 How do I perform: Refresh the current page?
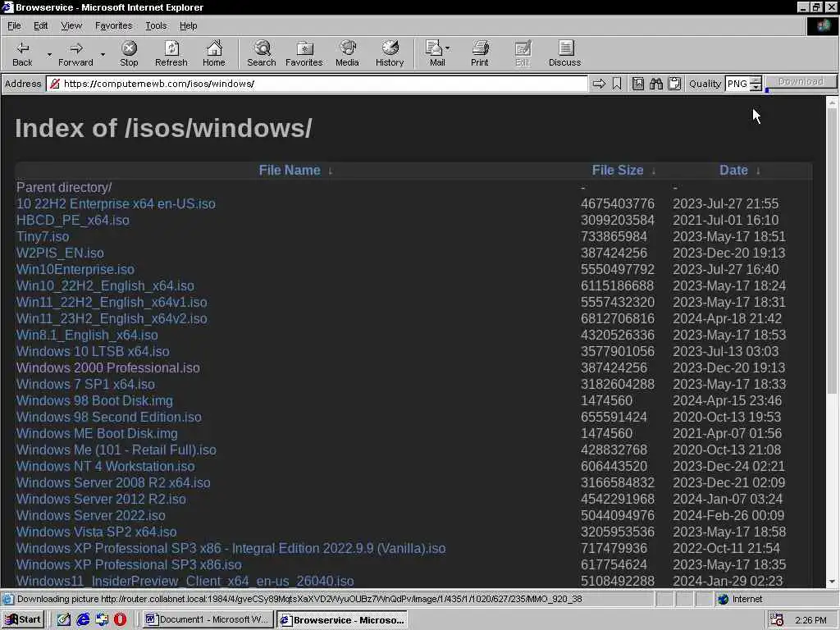(x=171, y=53)
